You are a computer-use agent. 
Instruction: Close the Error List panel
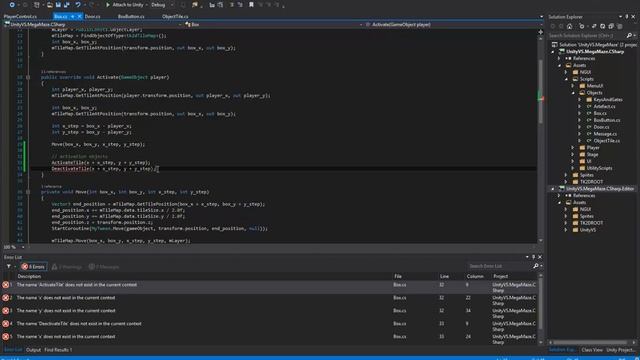[x=540, y=257]
